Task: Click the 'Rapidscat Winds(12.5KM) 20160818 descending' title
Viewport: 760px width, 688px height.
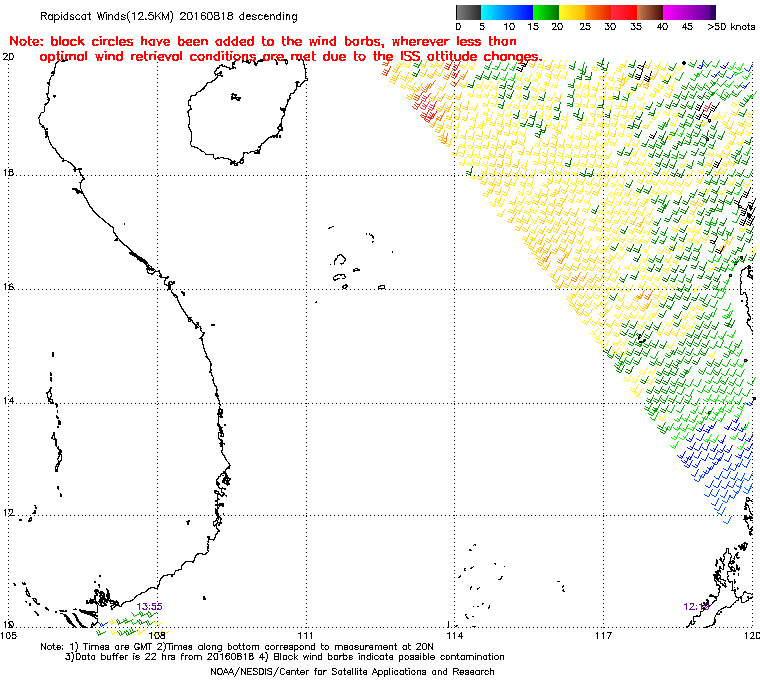Action: 169,16
